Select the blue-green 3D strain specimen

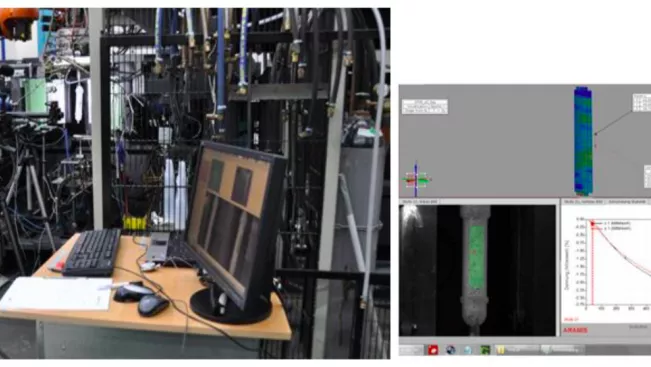click(x=583, y=141)
